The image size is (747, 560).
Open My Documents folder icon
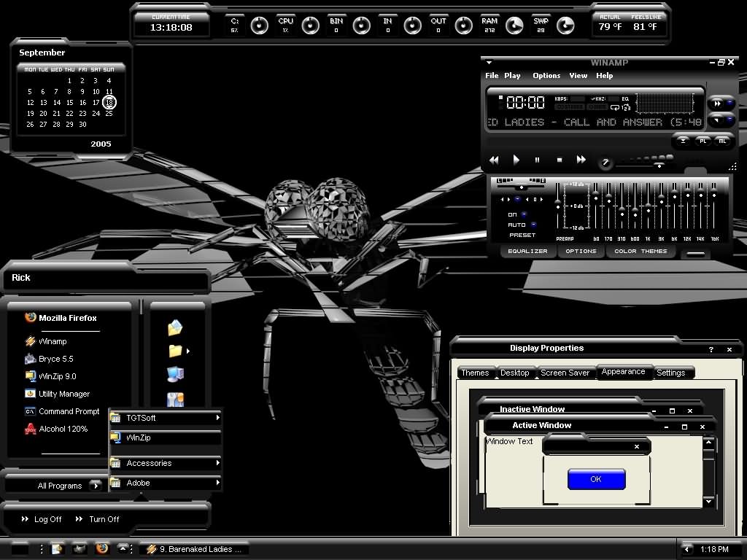pos(175,327)
